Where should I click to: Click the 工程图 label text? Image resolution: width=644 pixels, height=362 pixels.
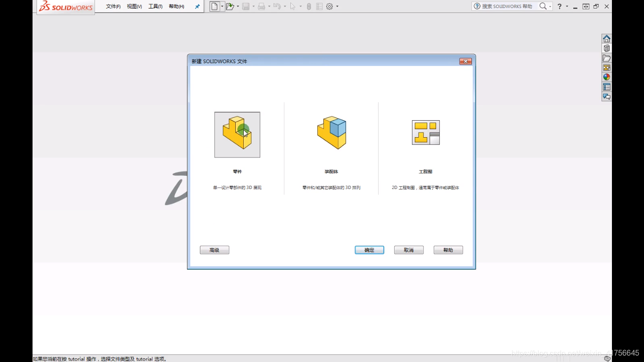(x=426, y=172)
